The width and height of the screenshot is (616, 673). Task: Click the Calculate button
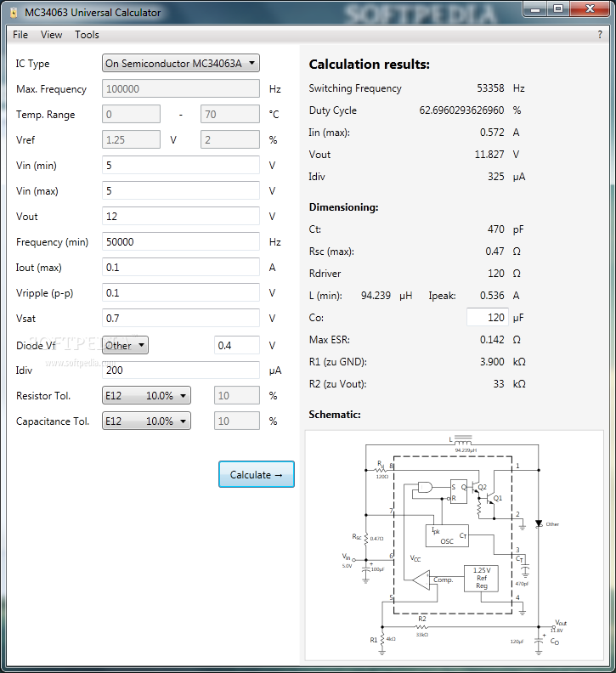click(x=257, y=474)
